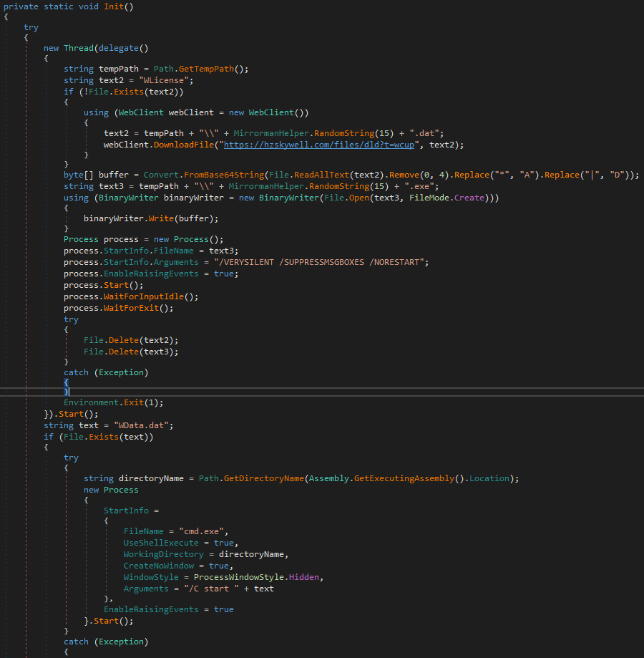Click the WebClient constructor after 'new'

[271, 112]
